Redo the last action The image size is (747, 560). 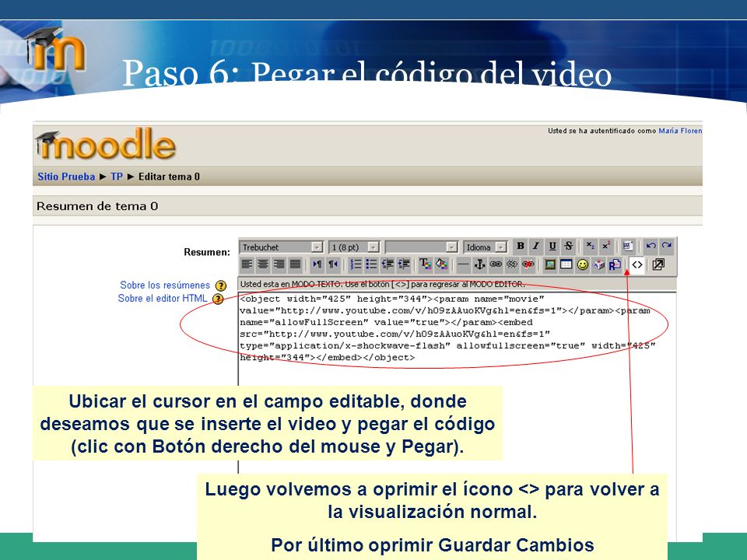coord(667,247)
